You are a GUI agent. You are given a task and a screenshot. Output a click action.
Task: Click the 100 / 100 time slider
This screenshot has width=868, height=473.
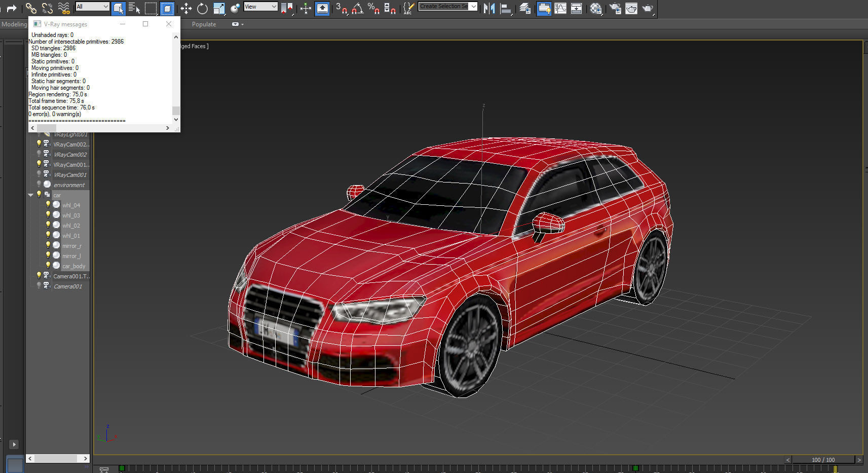point(823,460)
